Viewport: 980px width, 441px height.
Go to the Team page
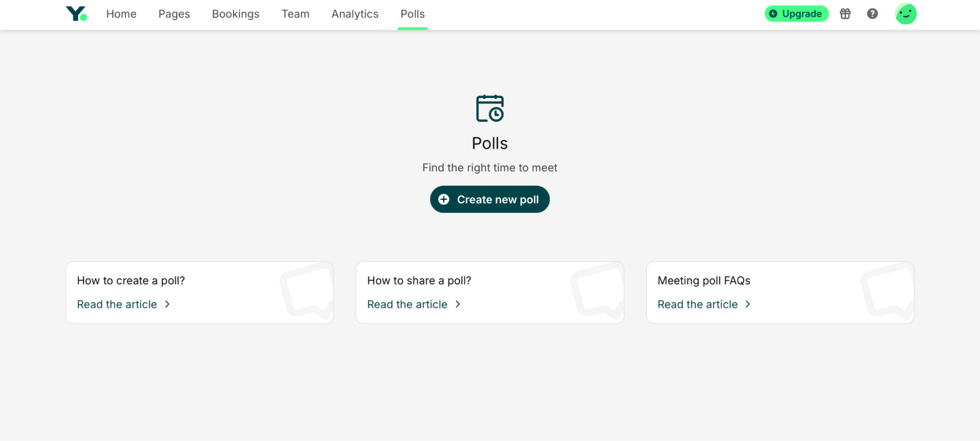tap(295, 14)
